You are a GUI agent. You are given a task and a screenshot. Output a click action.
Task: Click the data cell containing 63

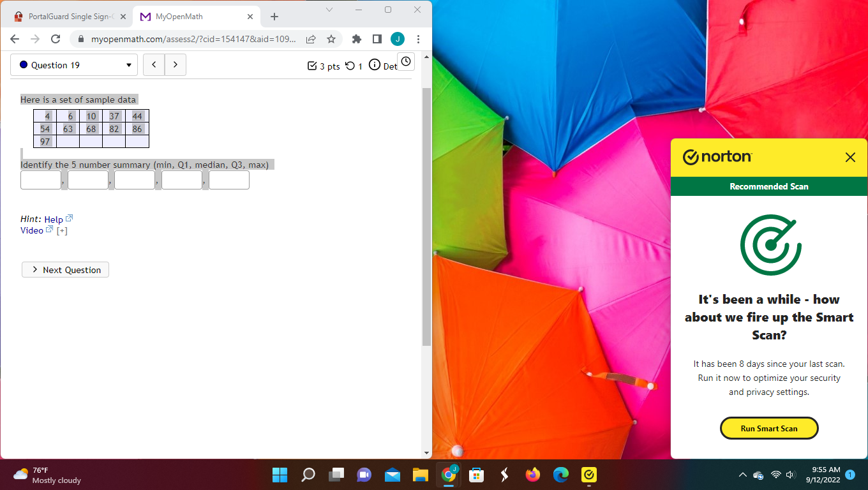(68, 129)
